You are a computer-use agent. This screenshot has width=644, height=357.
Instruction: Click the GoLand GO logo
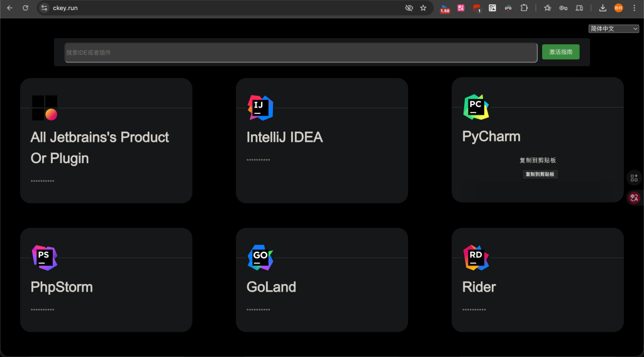260,258
